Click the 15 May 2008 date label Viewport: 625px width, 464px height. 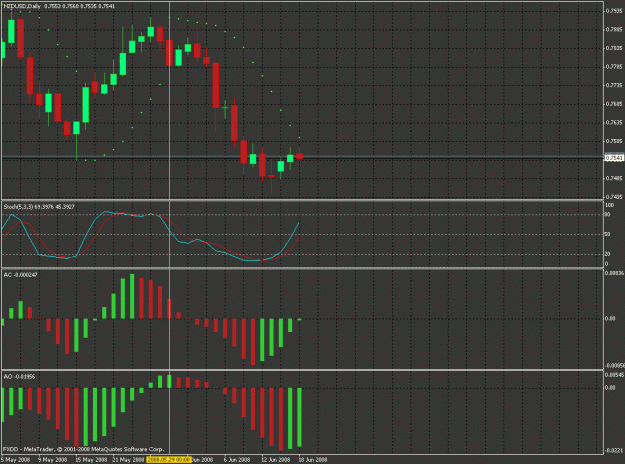[91, 460]
